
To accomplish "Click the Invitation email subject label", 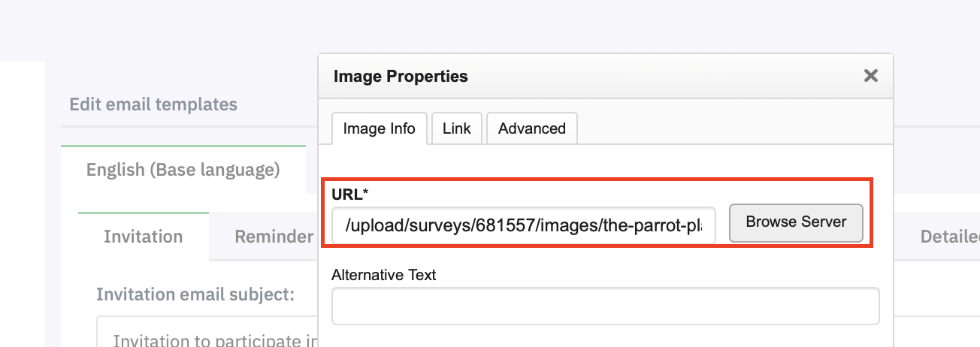I will click(195, 294).
